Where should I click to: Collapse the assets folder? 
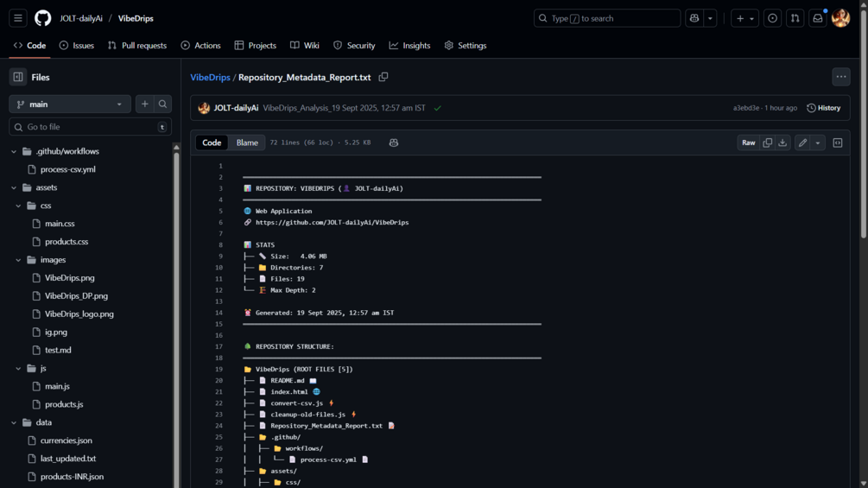(x=14, y=187)
